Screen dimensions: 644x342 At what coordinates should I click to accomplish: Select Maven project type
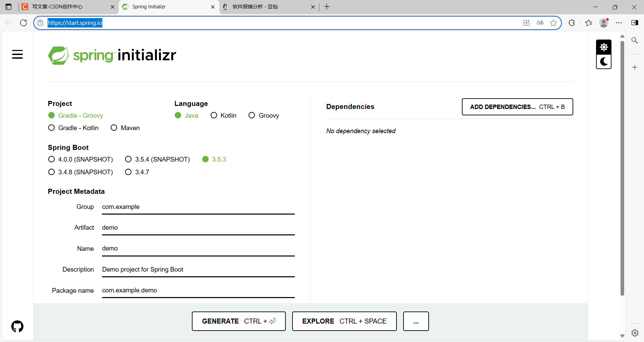pyautogui.click(x=125, y=128)
